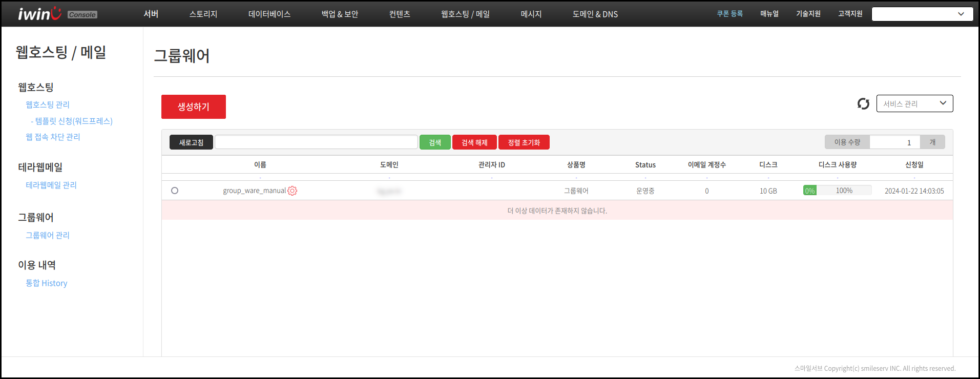Viewport: 980px width, 379px height.
Task: Sort by 이메일 계정수 column header
Action: pos(707,164)
